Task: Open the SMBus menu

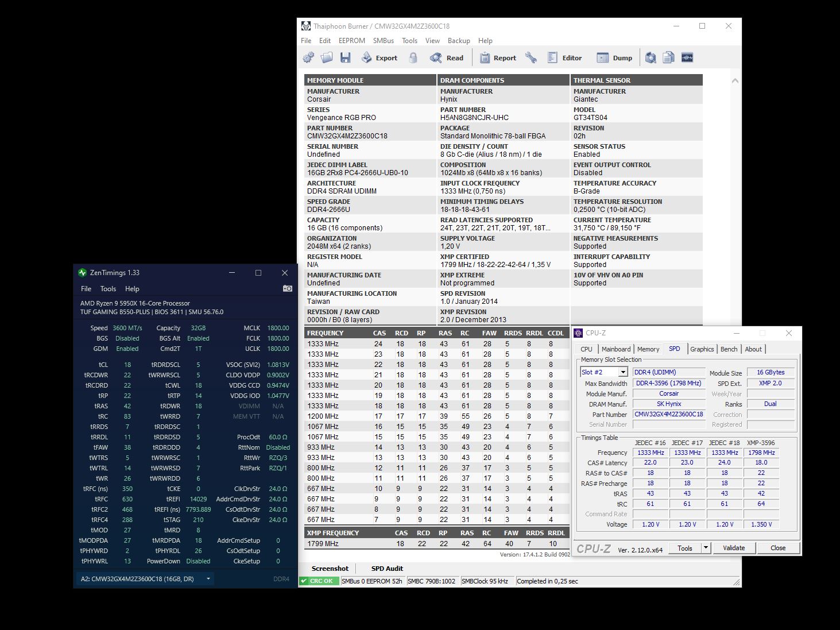Action: [x=384, y=41]
